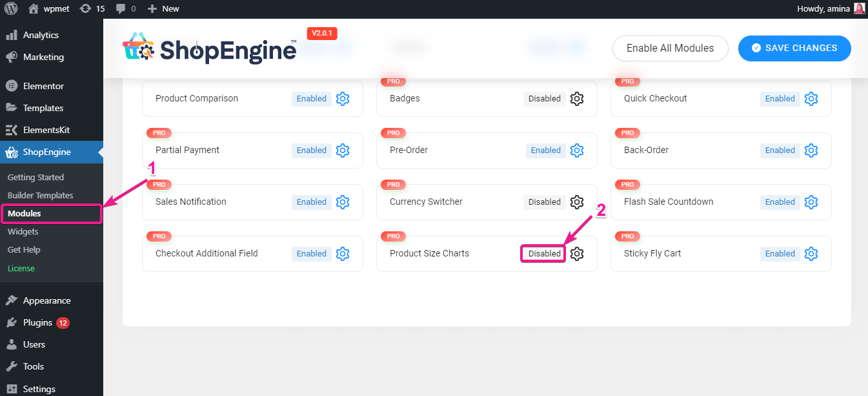The image size is (868, 396).
Task: Open settings gear for Back-Order module
Action: (x=811, y=151)
